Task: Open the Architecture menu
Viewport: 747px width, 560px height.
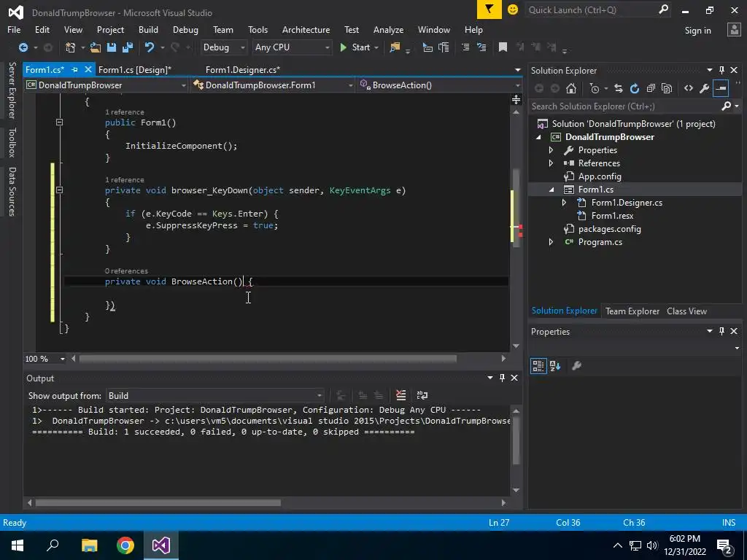Action: 306,29
